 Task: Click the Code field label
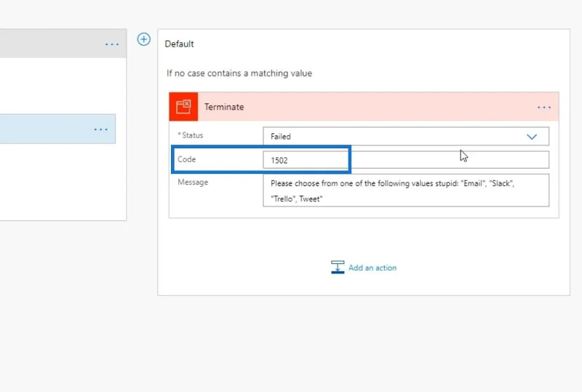pyautogui.click(x=186, y=159)
